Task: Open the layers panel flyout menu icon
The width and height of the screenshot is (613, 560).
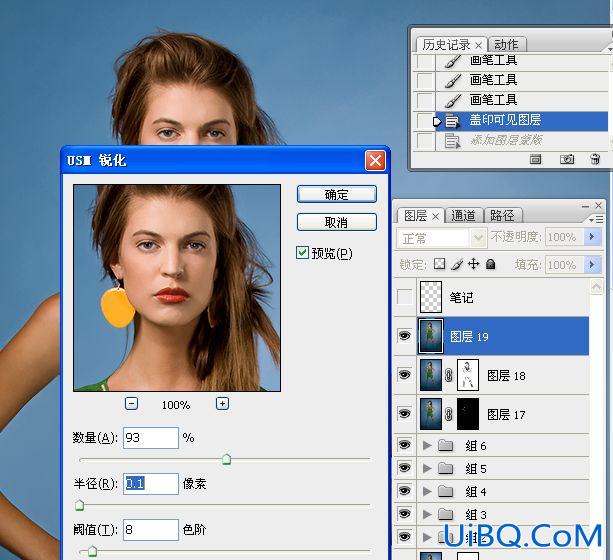Action: 596,219
